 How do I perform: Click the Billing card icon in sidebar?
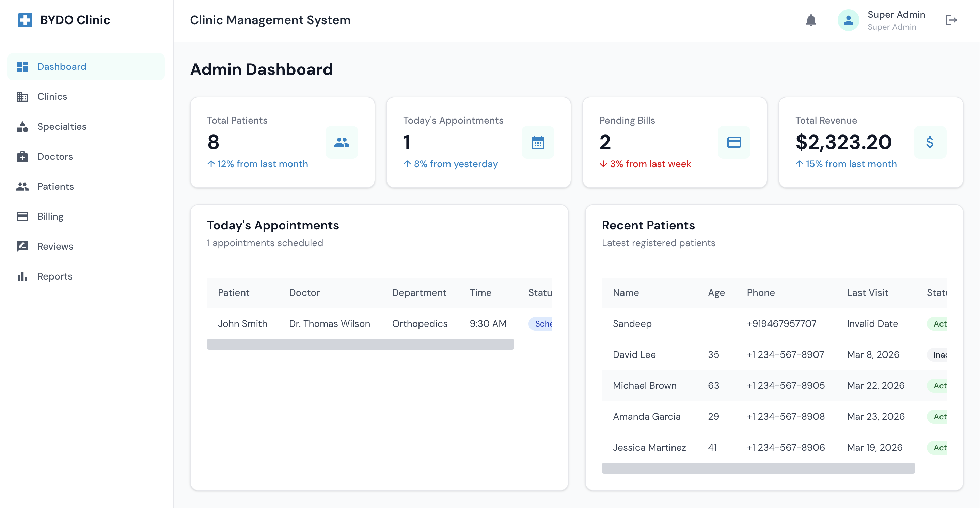pos(22,217)
